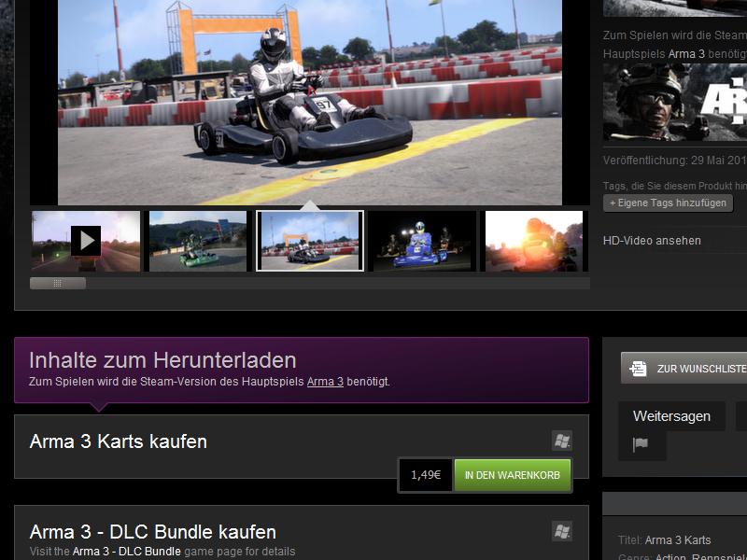Screen dimensions: 747x560
Task: Click the Arma 3 - DLC Bundle kaufen heading
Action: point(153,532)
